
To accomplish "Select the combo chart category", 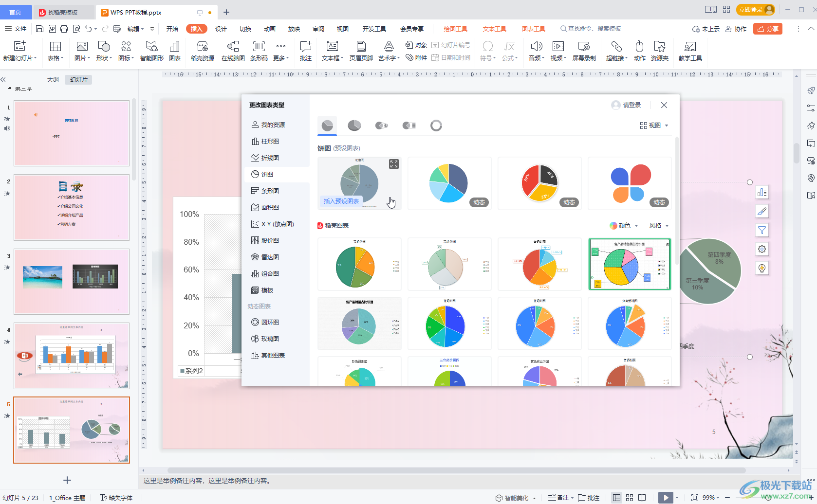I will (265, 273).
